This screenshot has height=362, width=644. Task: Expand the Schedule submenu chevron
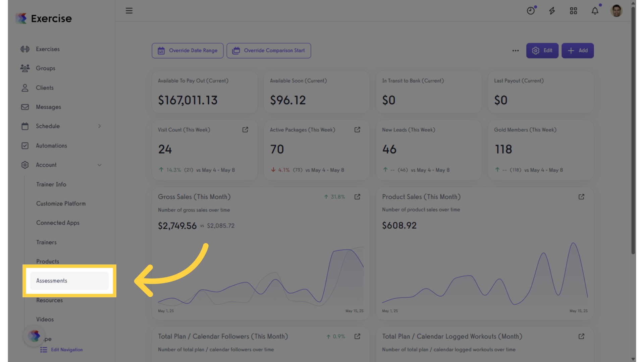click(99, 126)
